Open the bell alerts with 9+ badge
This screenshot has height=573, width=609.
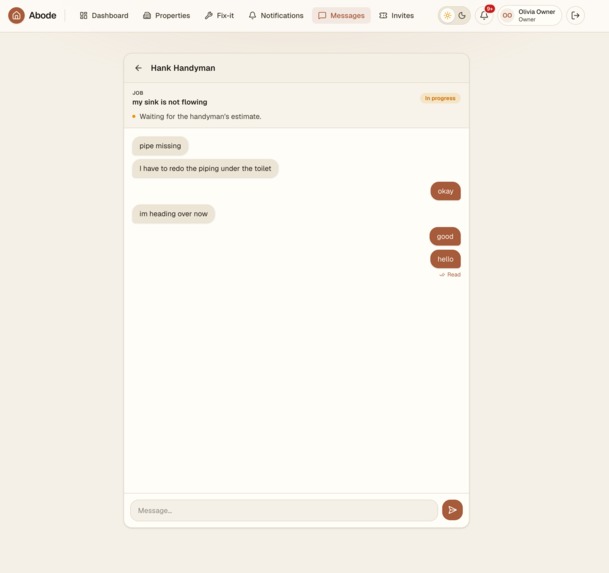point(484,16)
